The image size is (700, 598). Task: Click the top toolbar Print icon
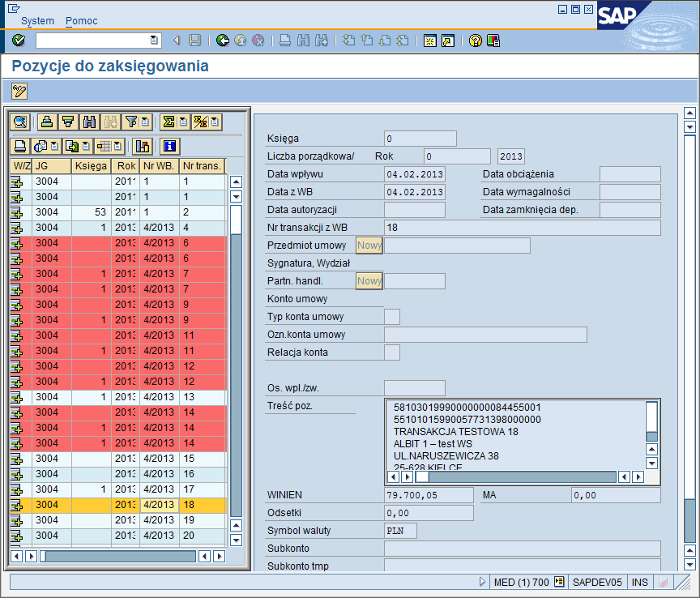(285, 41)
